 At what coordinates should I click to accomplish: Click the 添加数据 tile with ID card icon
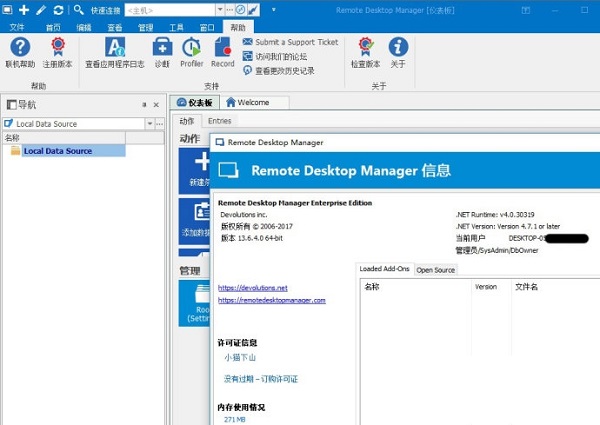coord(194,221)
